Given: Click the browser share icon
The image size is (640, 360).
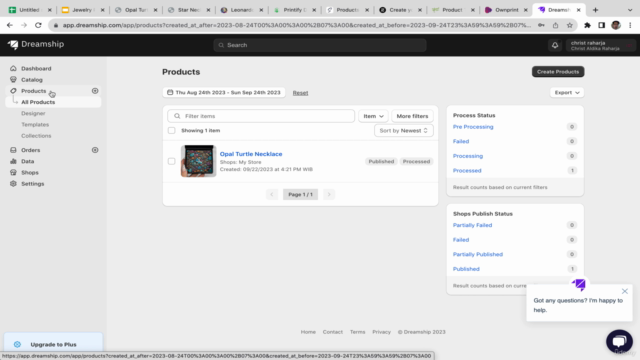Looking at the screenshot, I should click(556, 25).
